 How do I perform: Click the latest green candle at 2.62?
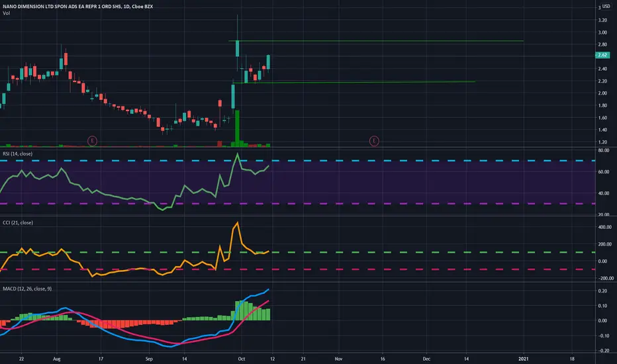click(268, 62)
